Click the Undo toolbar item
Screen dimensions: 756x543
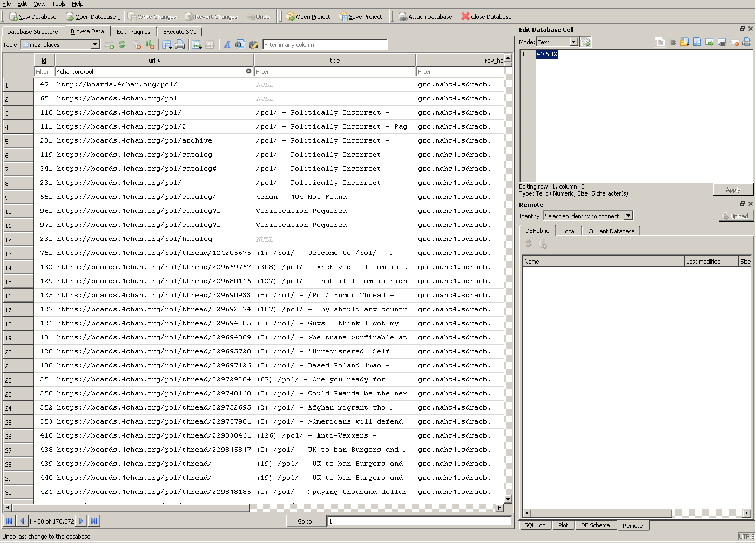coord(258,17)
